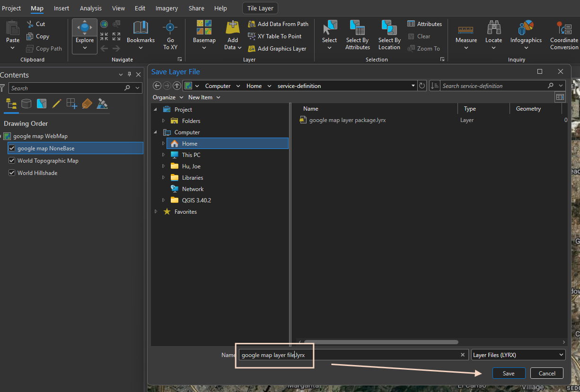Click the Locate binoculars icon
Viewport: 580px width, 392px height.
[x=493, y=28]
